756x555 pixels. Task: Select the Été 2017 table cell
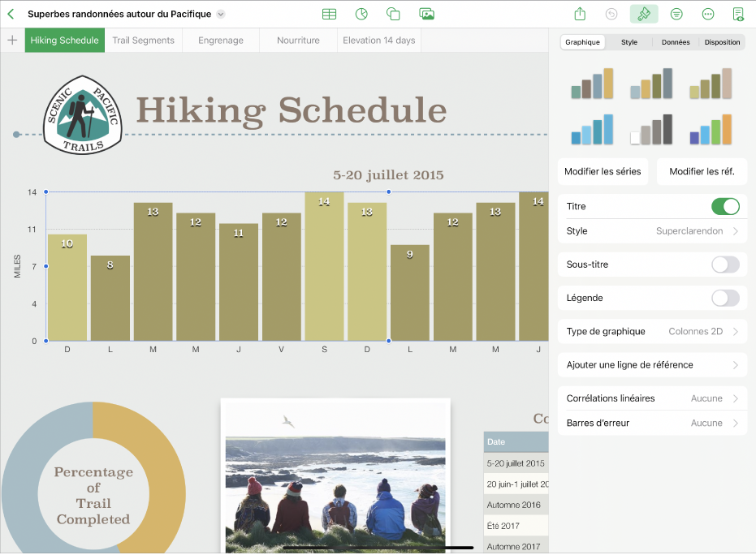[x=516, y=526]
